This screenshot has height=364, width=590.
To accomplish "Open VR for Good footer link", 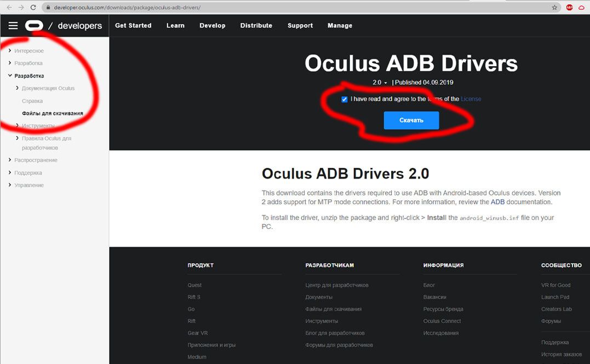I will (x=555, y=285).
